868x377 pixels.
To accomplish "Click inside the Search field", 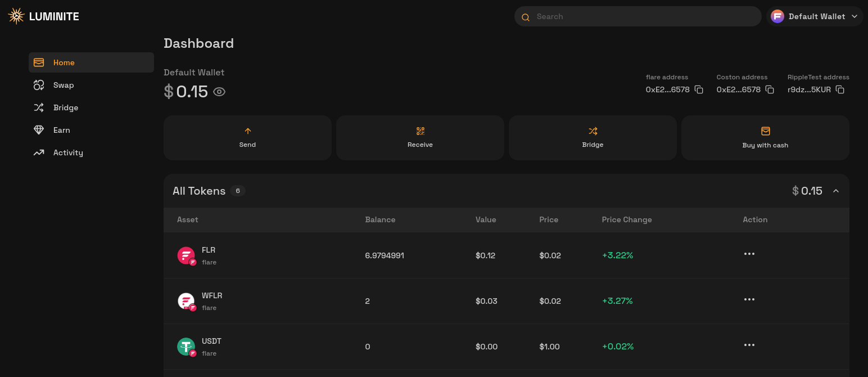I will coord(638,16).
